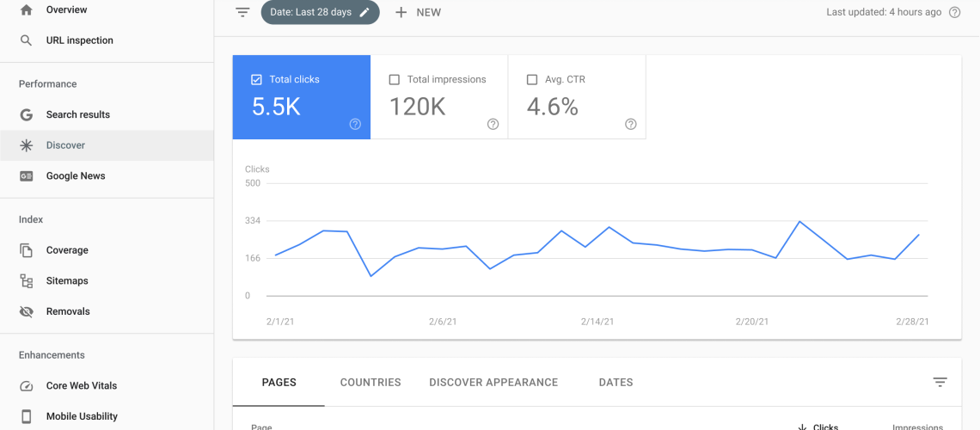Click the Core Web Vitals gauge icon
Viewport: 980px width, 430px height.
(x=27, y=385)
